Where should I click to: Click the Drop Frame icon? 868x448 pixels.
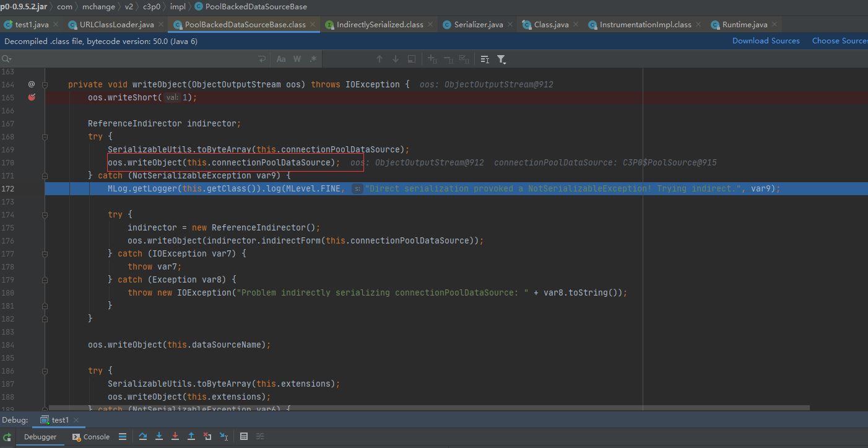click(x=207, y=436)
